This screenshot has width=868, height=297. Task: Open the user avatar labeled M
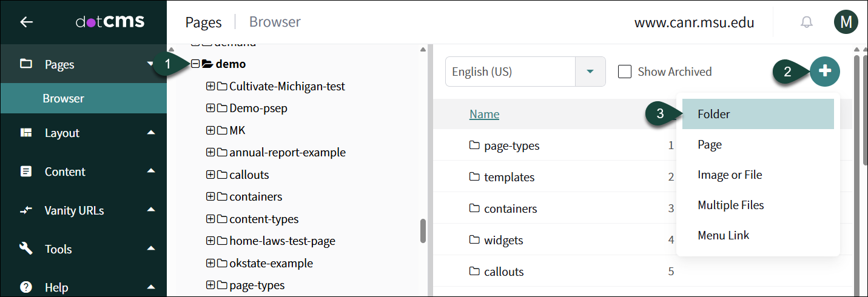point(846,22)
